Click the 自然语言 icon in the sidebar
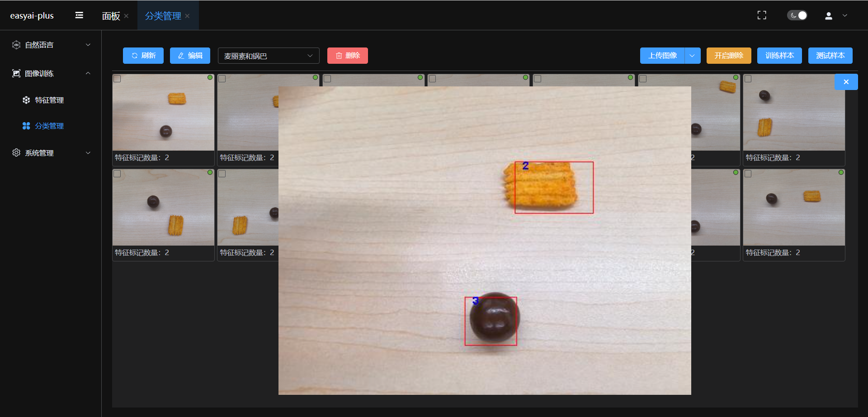 [16, 45]
